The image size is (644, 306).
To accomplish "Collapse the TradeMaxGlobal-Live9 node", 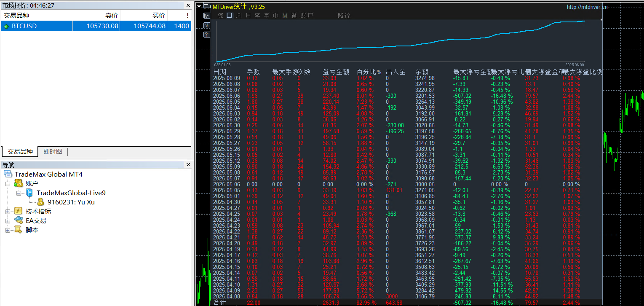I will (x=19, y=193).
